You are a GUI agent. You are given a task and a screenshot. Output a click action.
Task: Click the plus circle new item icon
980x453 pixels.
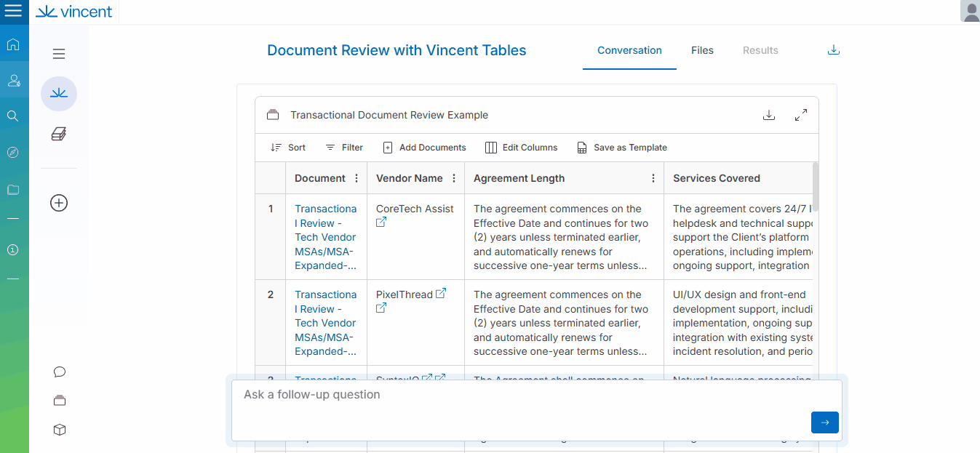59,203
